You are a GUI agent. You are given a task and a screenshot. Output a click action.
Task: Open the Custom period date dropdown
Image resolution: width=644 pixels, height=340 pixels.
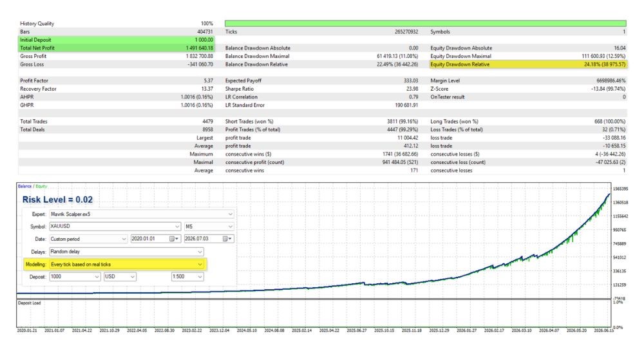coord(88,238)
